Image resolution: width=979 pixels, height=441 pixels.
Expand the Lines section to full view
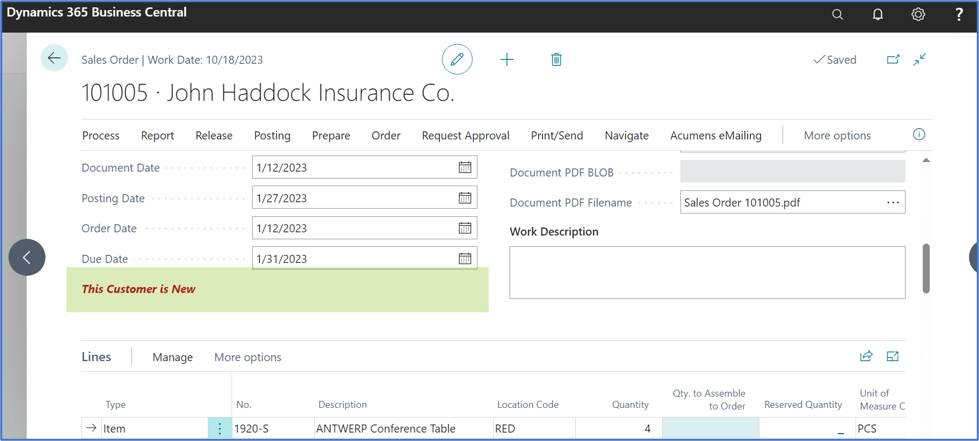pos(893,357)
